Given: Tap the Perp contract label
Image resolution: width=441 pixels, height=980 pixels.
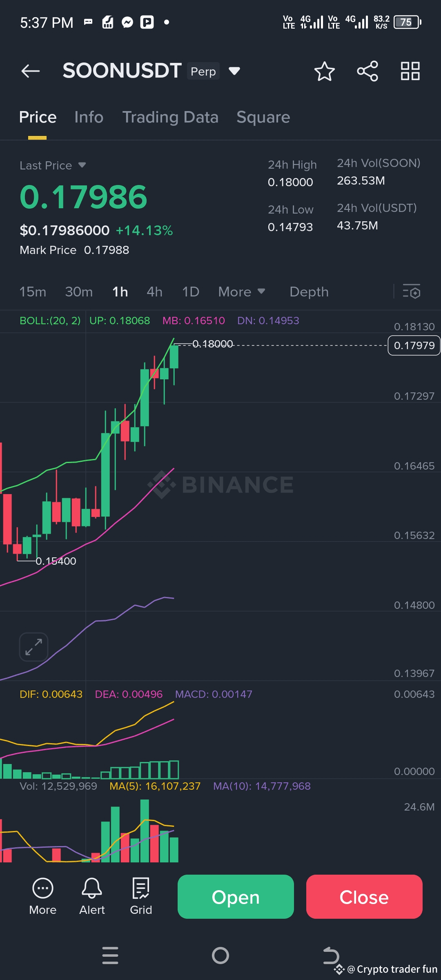Looking at the screenshot, I should tap(203, 71).
